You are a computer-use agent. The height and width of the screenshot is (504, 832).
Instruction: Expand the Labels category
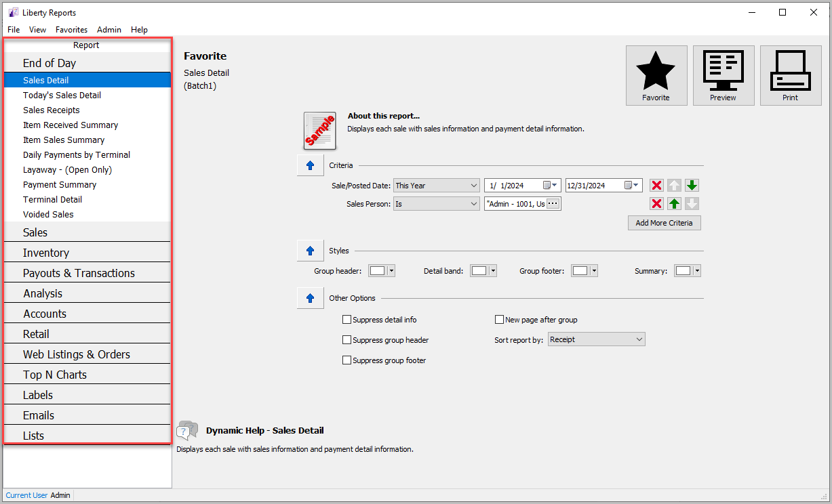pos(87,394)
